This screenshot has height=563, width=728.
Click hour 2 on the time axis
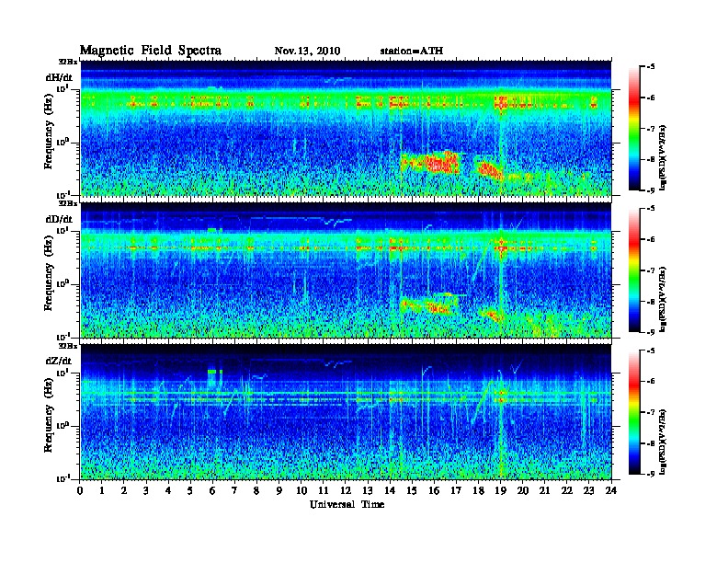pyautogui.click(x=124, y=491)
